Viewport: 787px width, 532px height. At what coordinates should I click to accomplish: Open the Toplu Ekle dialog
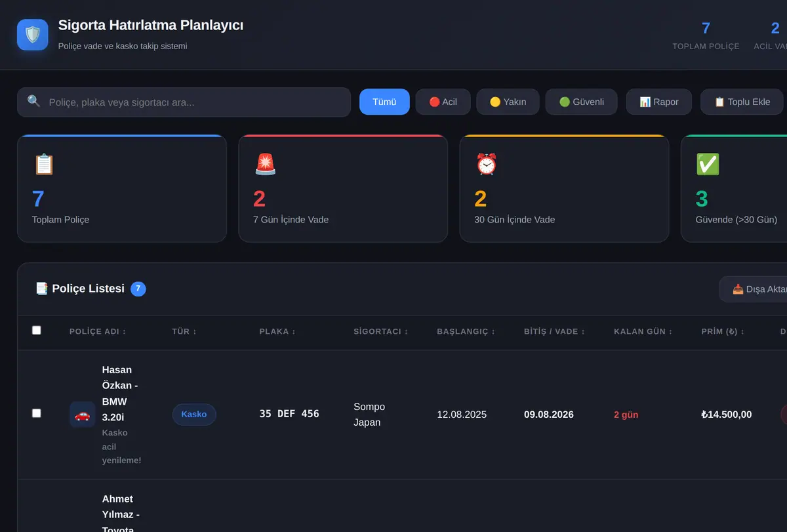(743, 102)
